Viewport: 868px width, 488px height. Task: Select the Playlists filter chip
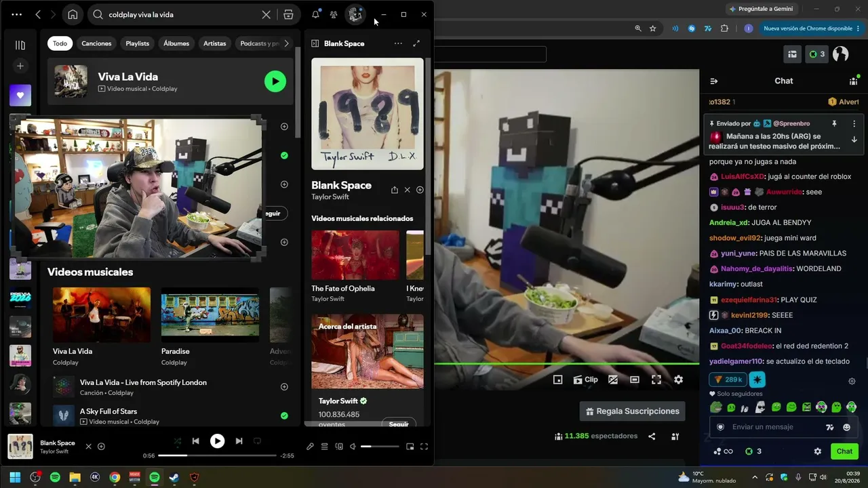[x=137, y=43]
